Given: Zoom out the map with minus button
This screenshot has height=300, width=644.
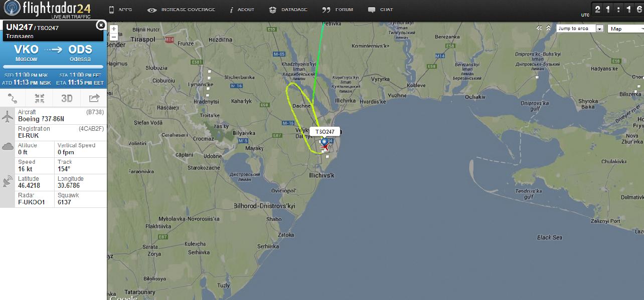Looking at the screenshot, I should pos(114,37).
